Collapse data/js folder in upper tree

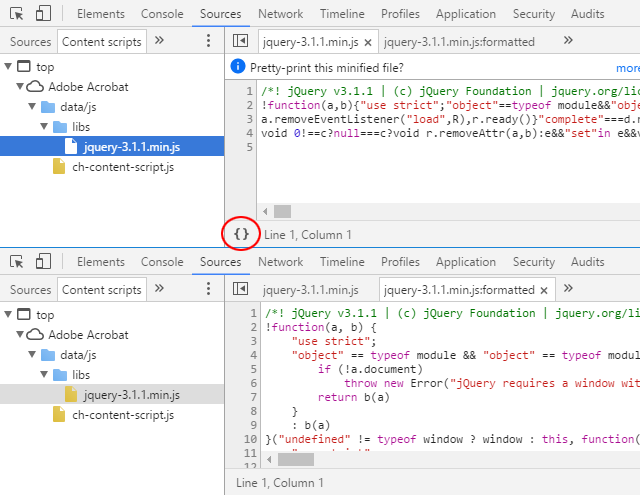[32, 106]
